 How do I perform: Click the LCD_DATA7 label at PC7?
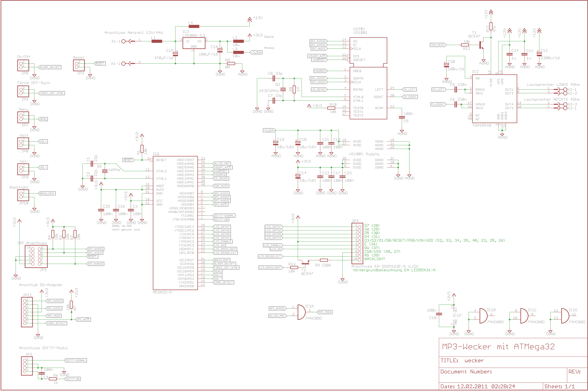[222, 227]
